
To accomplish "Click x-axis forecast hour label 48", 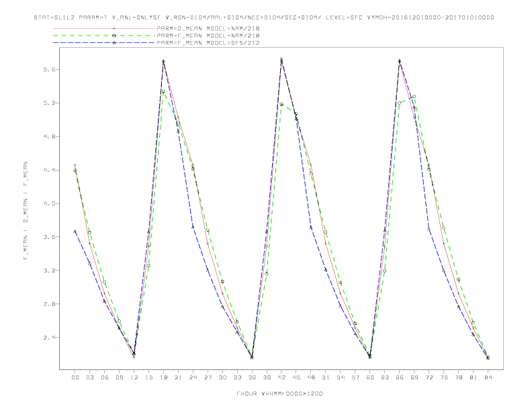I will pyautogui.click(x=311, y=377).
